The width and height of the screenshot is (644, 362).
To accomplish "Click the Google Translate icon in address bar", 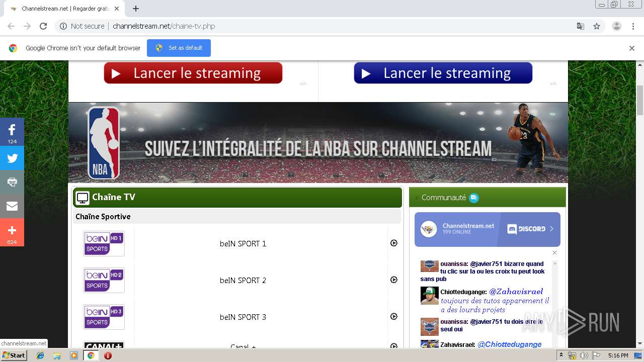I will click(x=580, y=26).
